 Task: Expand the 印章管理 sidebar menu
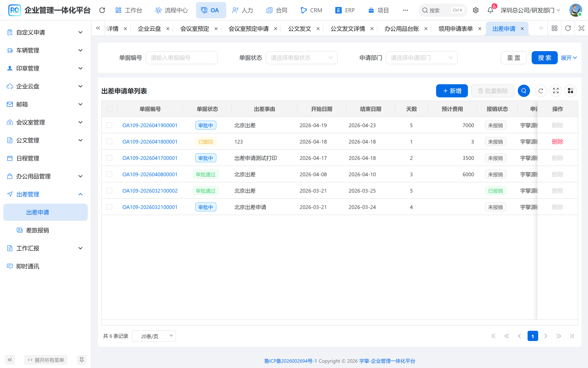46,68
